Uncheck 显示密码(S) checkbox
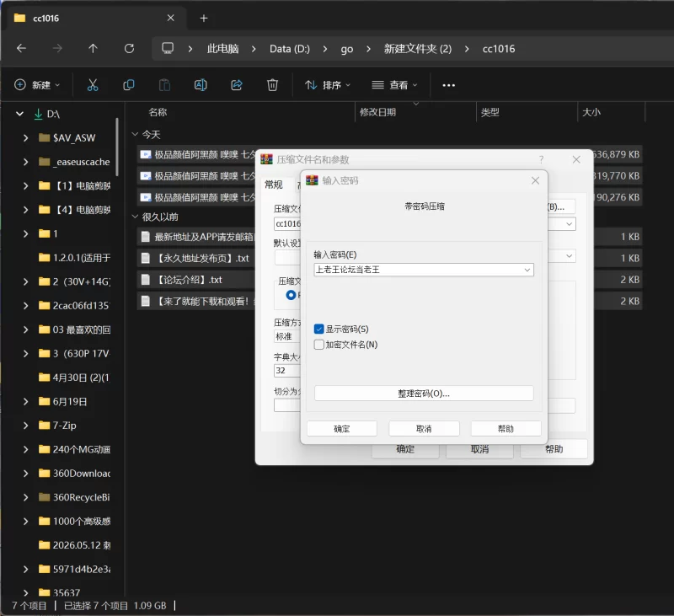This screenshot has width=674, height=616. click(319, 329)
